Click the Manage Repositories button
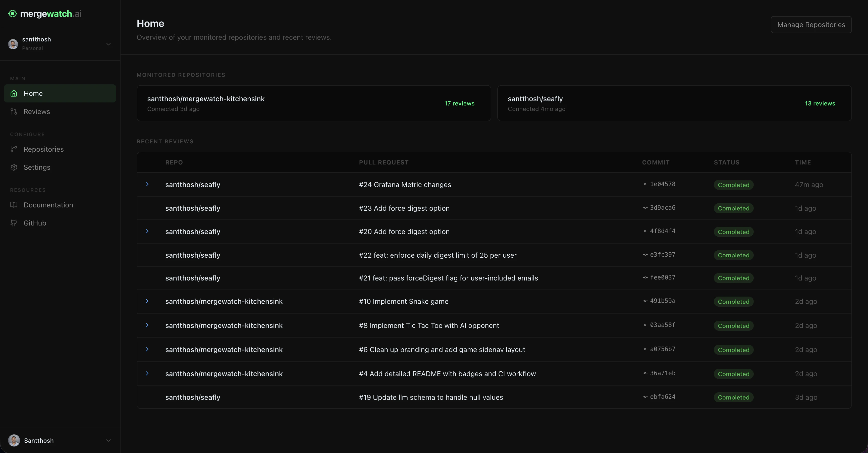This screenshot has width=868, height=453. pos(811,25)
